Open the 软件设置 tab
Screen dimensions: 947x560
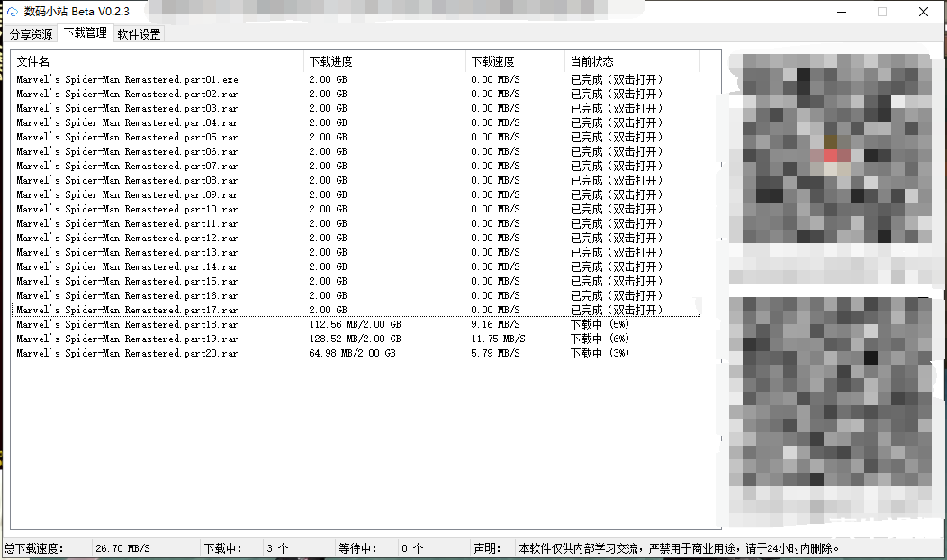click(x=139, y=34)
